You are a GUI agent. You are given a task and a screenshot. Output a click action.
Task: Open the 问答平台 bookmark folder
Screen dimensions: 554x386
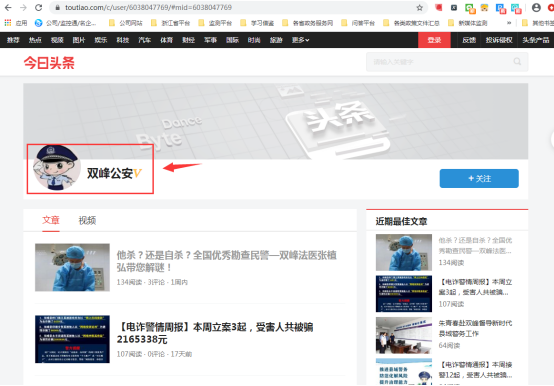[358, 23]
